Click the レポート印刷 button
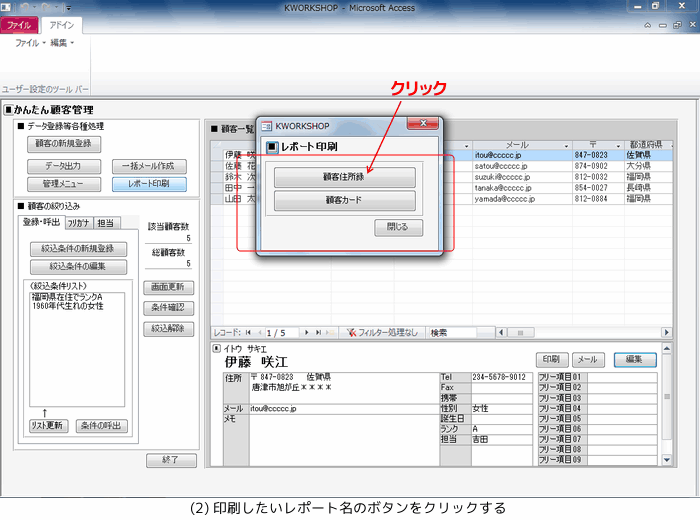This screenshot has height=520, width=700. point(149,184)
